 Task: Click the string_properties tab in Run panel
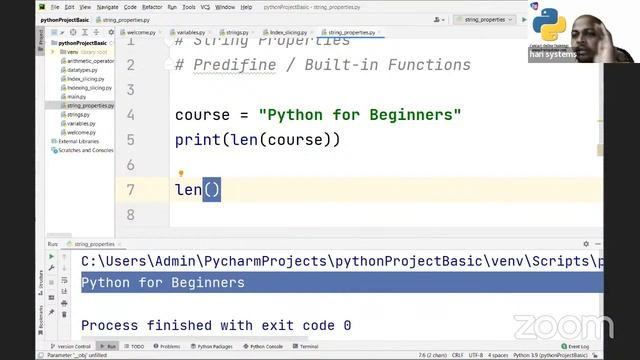point(94,244)
